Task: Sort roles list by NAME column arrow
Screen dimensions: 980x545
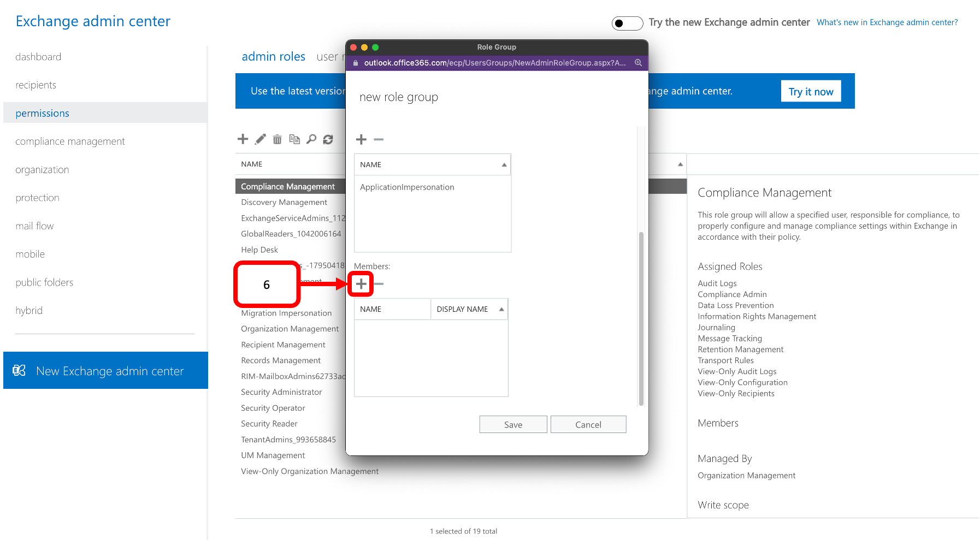Action: pos(504,165)
